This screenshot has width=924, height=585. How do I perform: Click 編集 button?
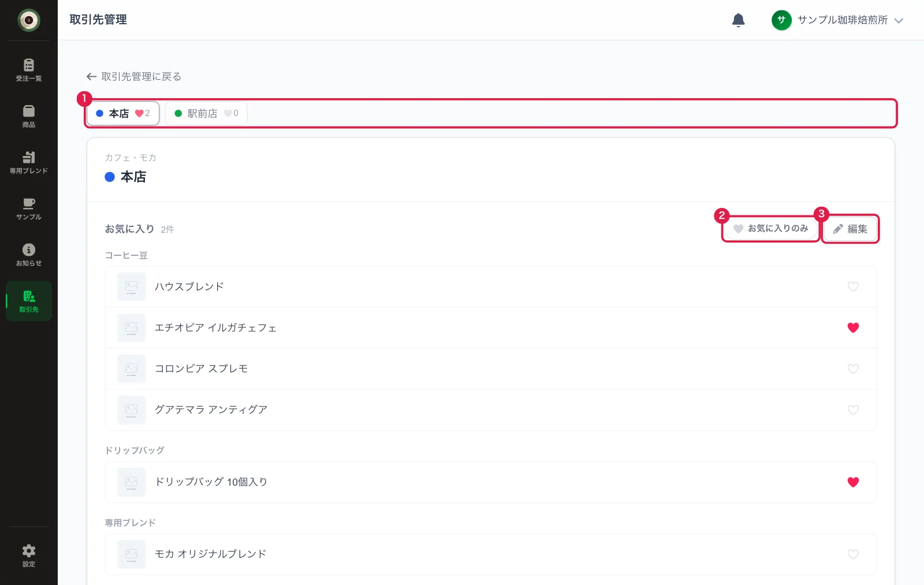(x=850, y=229)
